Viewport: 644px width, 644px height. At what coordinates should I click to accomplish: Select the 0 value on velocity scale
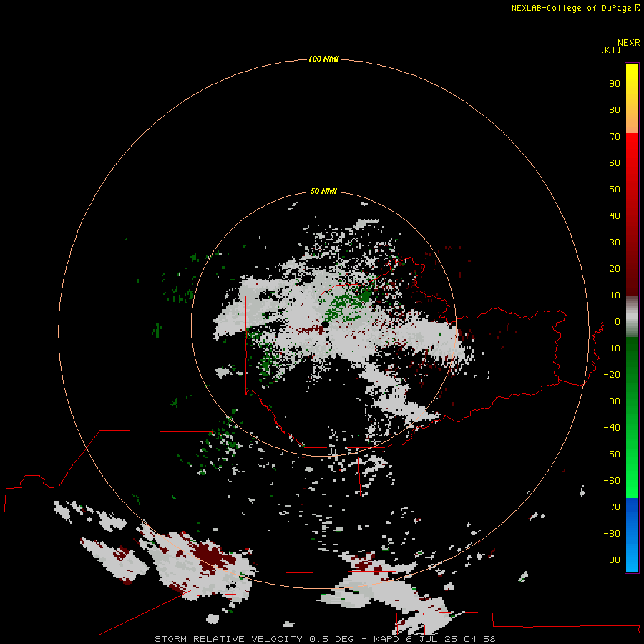coord(618,321)
